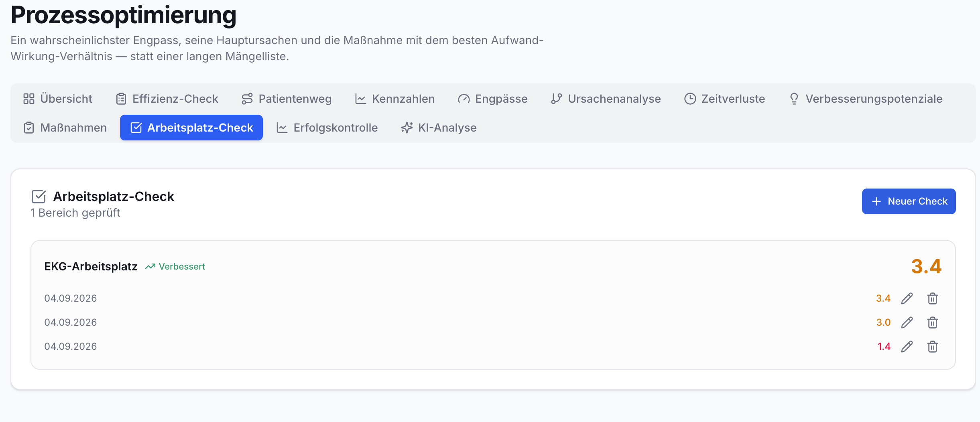
Task: Edit the check entry scored 3.0
Action: [x=907, y=323]
